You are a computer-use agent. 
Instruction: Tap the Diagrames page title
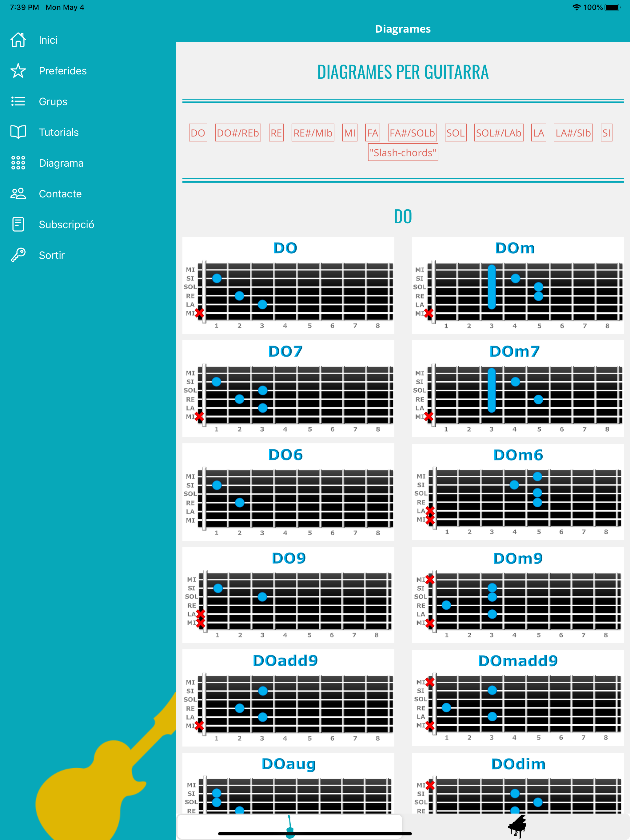pos(403,29)
